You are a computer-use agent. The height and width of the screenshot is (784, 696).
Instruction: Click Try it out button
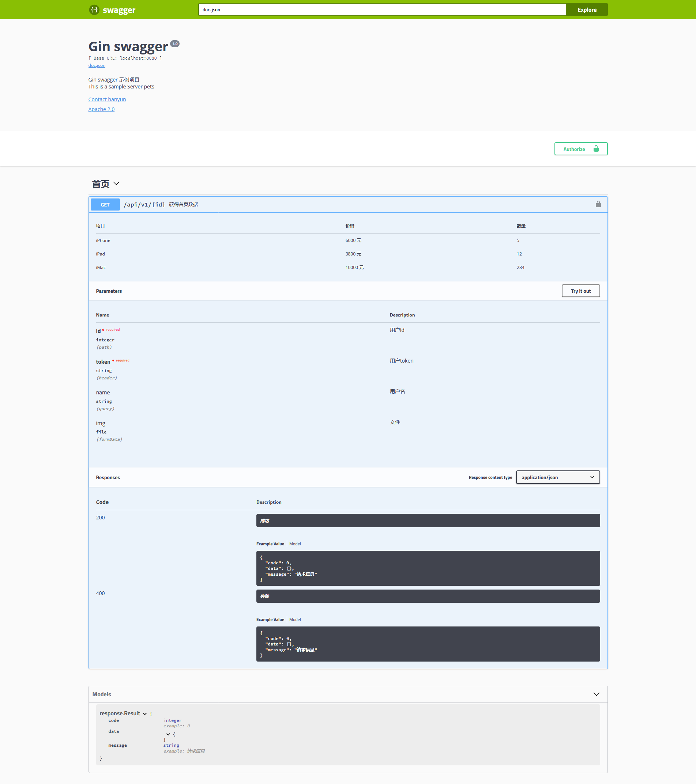(x=580, y=291)
